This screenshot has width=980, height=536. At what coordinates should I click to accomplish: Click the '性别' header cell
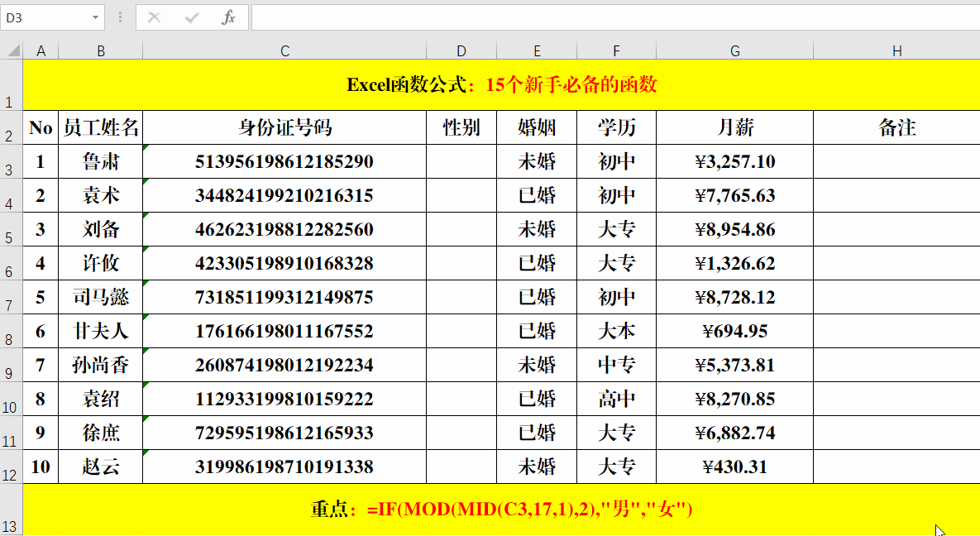tap(461, 127)
